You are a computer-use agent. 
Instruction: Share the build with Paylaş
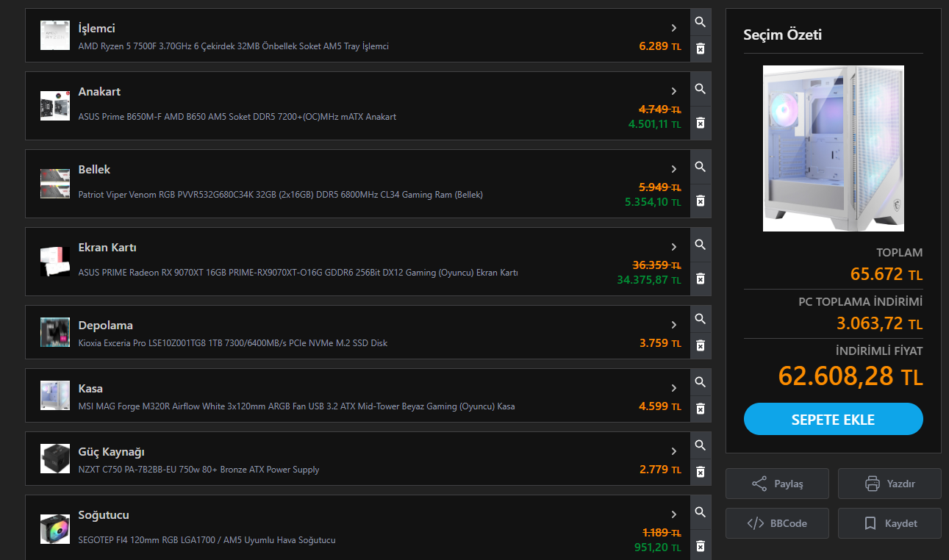(x=777, y=484)
